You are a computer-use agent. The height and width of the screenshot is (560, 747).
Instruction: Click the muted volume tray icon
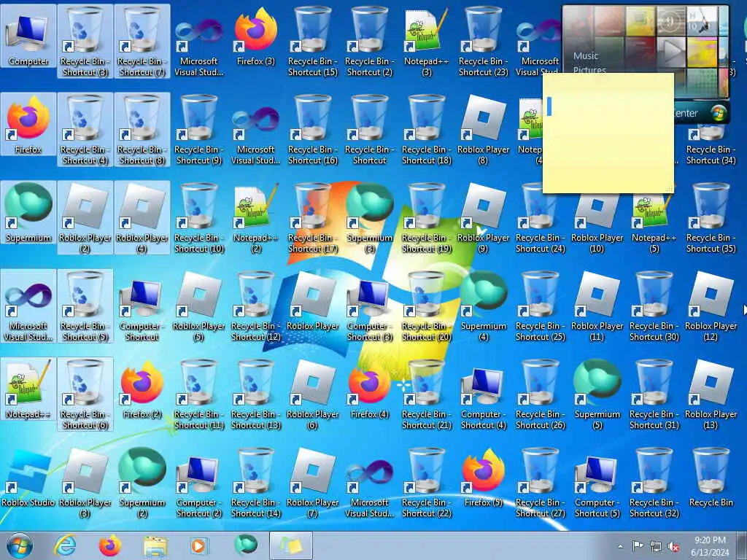673,546
